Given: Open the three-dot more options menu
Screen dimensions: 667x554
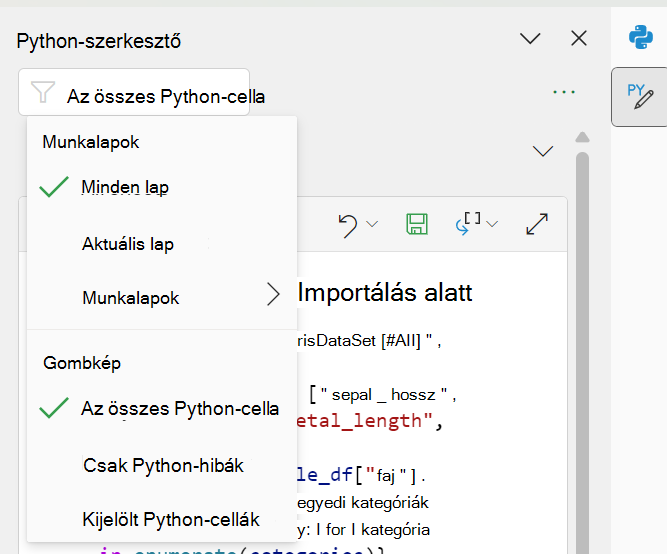Looking at the screenshot, I should pyautogui.click(x=564, y=92).
